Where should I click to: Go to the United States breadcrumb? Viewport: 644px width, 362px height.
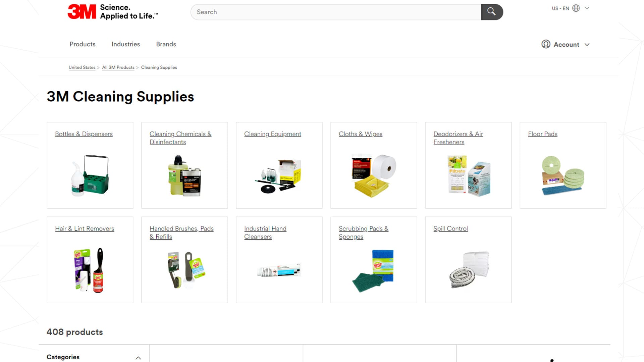click(82, 67)
